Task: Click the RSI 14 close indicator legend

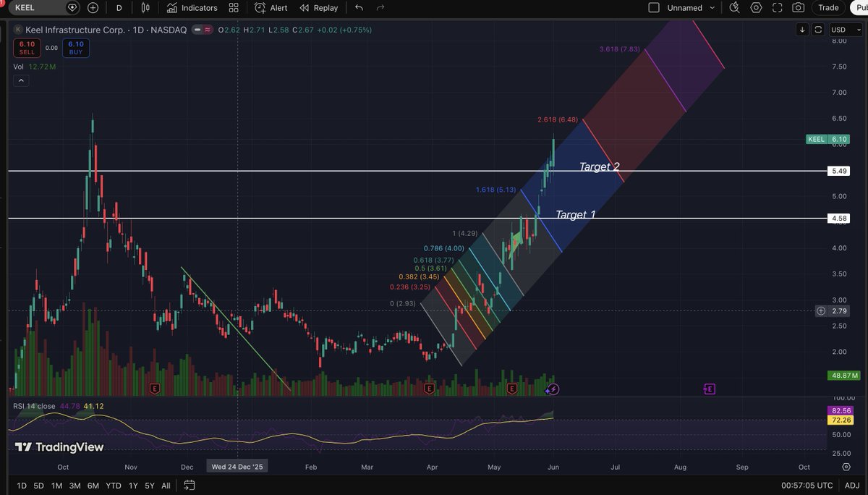Action: point(35,406)
